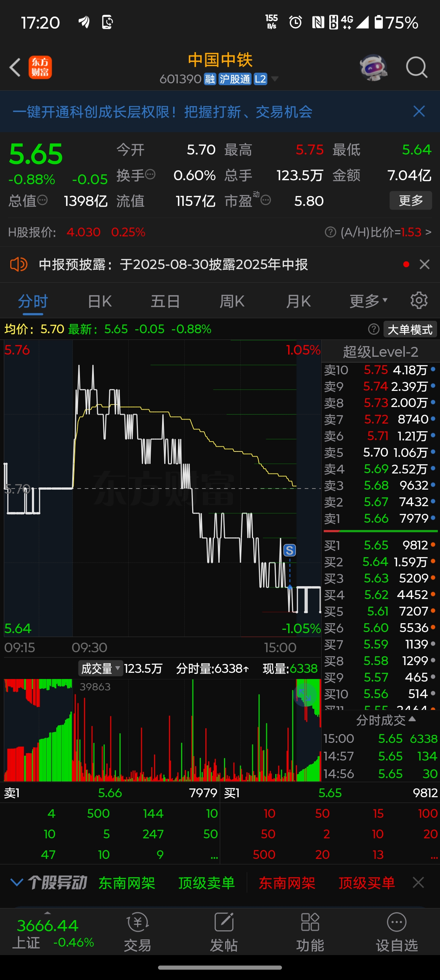Tap the 融 margin badge

click(210, 79)
